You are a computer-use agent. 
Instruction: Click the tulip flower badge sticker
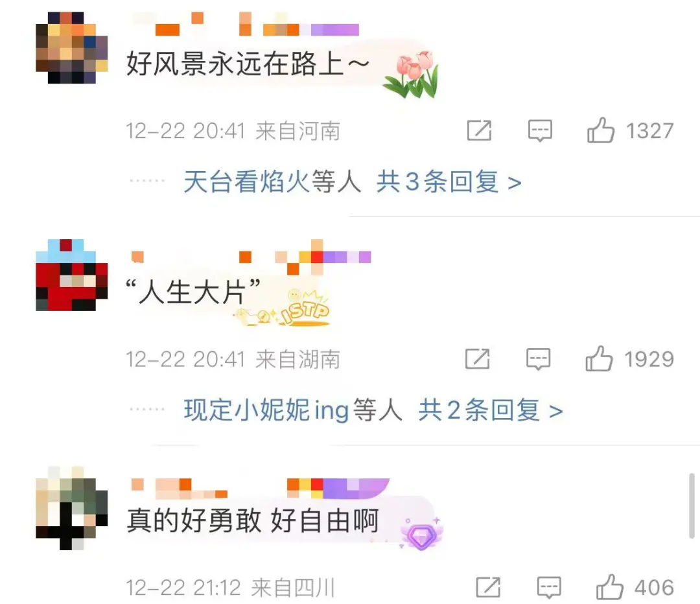click(x=411, y=74)
